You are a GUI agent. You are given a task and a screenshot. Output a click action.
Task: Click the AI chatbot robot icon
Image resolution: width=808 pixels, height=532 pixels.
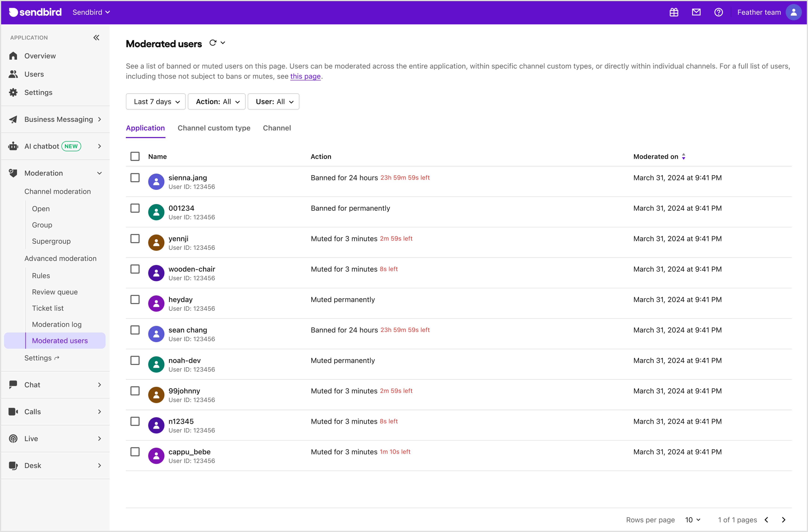click(x=13, y=146)
